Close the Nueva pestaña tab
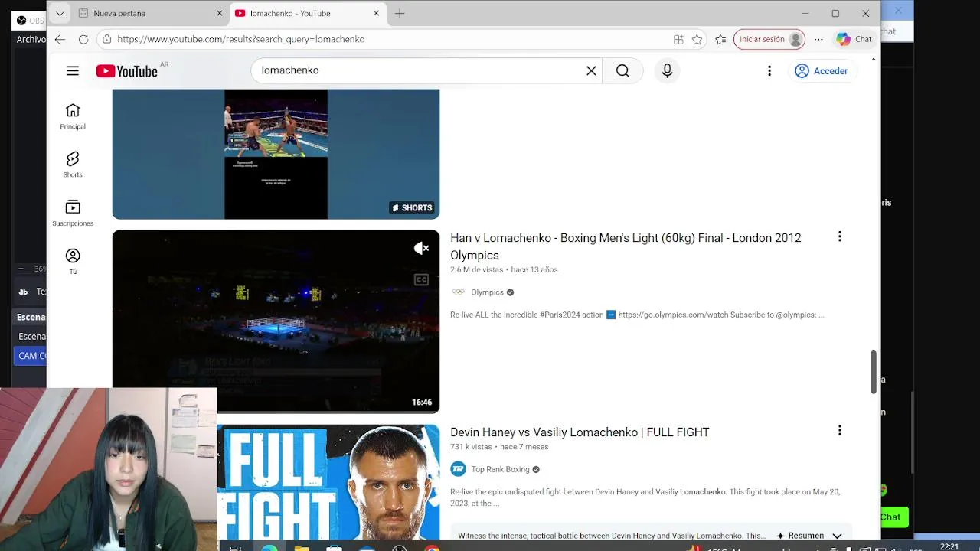 pyautogui.click(x=220, y=13)
